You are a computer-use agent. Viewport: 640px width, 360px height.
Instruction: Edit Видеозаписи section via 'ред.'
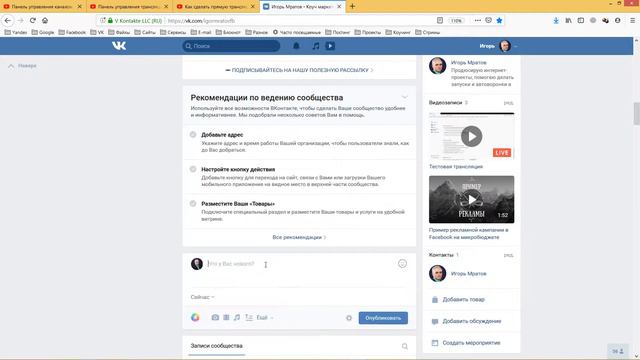[508, 103]
